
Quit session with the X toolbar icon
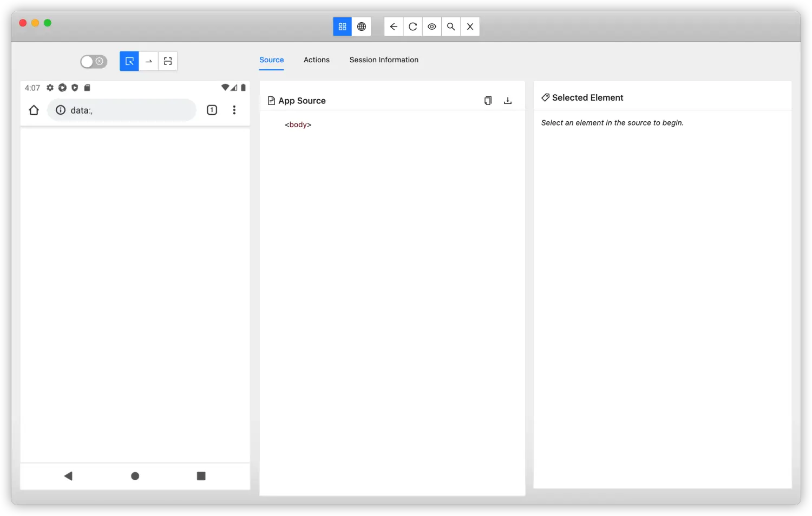click(x=470, y=27)
